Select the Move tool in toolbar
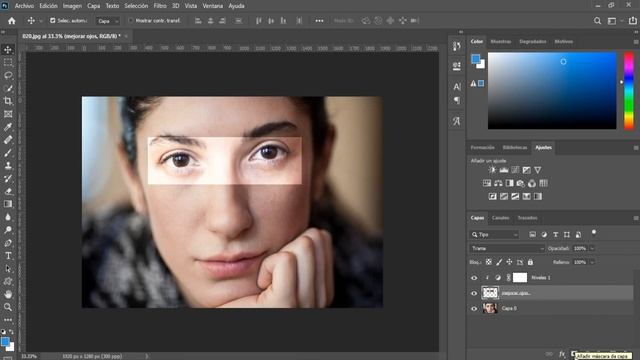 (x=8, y=50)
